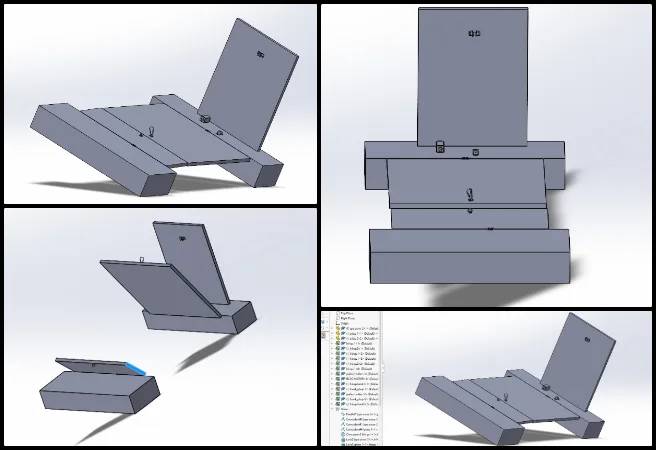Collapse the Mates folder in the tree
The height and width of the screenshot is (450, 656).
333,409
